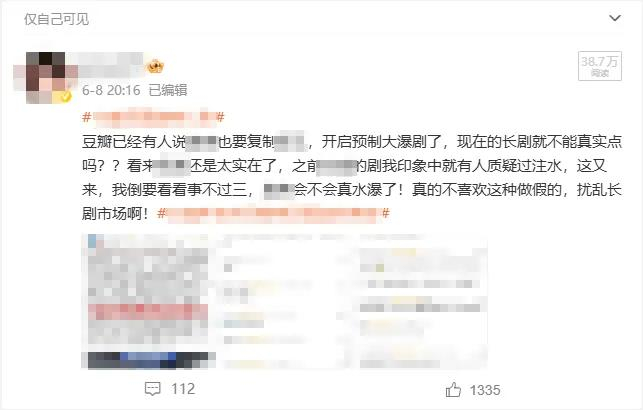This screenshot has height=410, width=643.
Task: Open the 112 comments count
Action: point(183,389)
